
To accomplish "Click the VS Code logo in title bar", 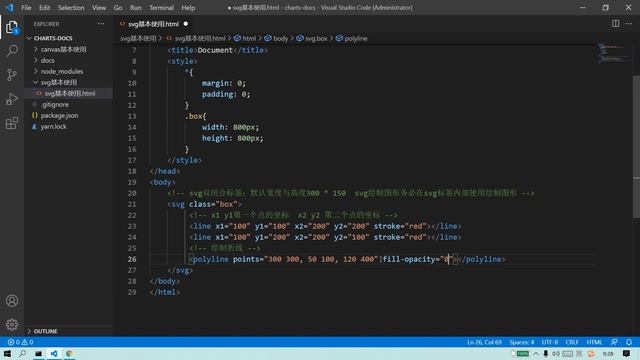I will coord(9,7).
